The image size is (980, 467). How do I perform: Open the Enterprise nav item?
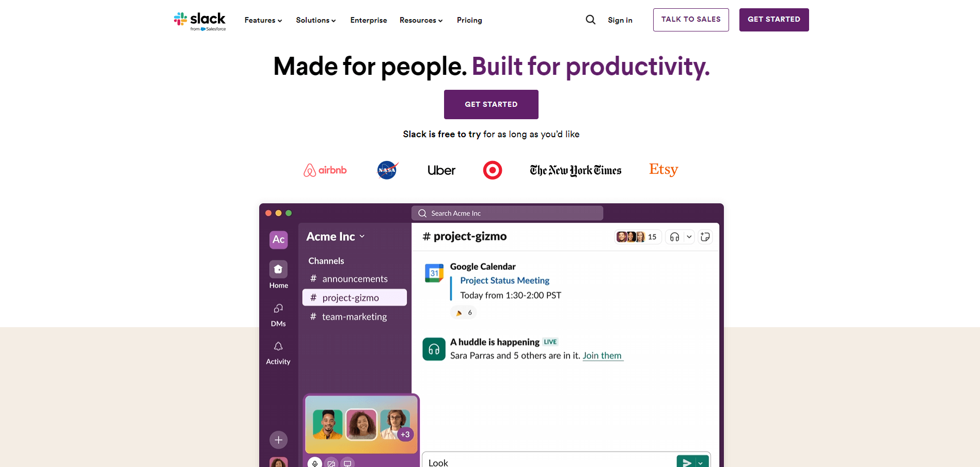369,20
